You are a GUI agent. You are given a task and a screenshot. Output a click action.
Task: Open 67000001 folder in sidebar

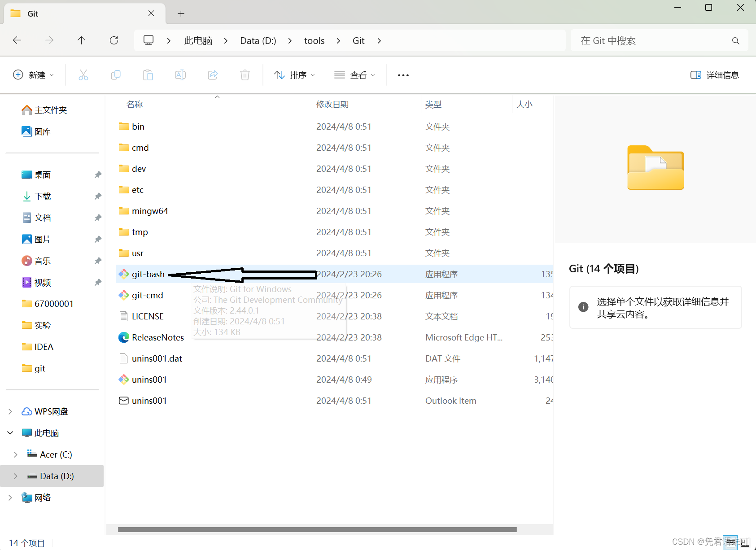(x=48, y=304)
